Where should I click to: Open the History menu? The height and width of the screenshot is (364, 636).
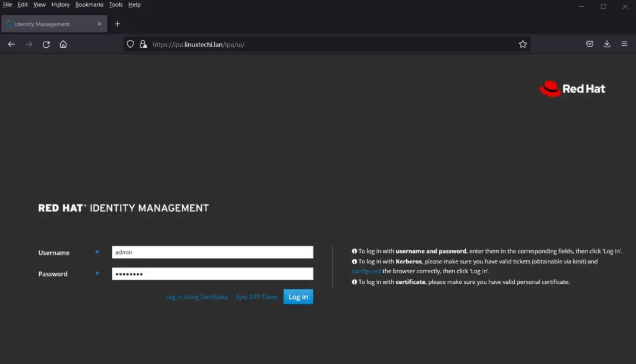(60, 4)
